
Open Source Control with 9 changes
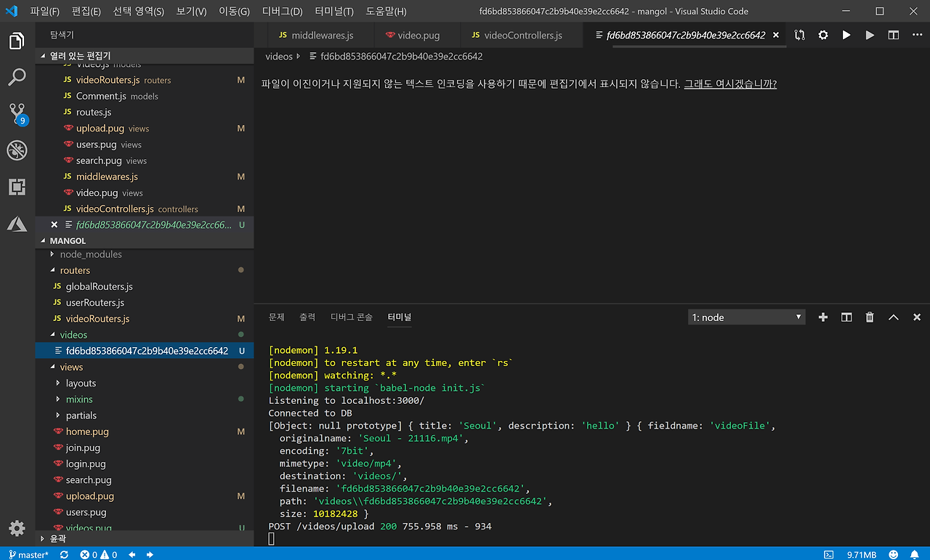click(17, 113)
